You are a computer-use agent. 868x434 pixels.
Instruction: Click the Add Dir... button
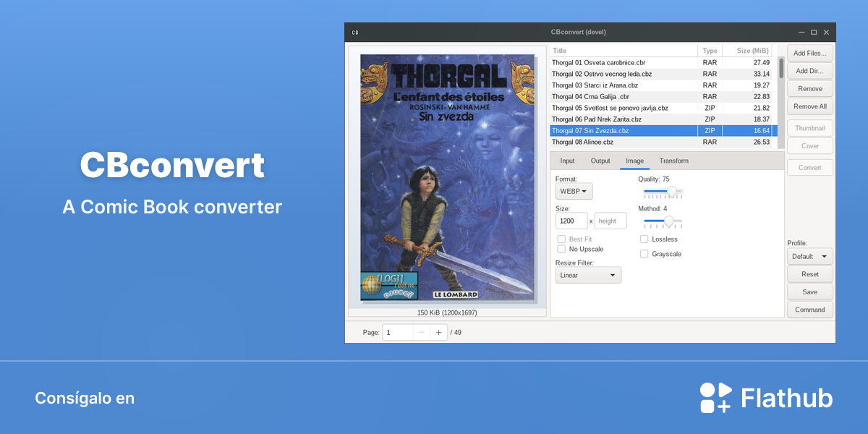click(x=809, y=71)
